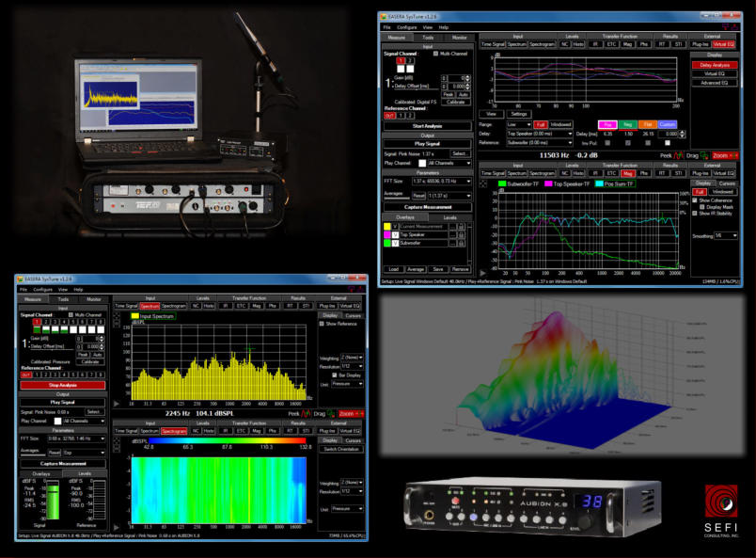
Task: Open ellipsis options for Top Speaker overlay
Action: click(452, 235)
